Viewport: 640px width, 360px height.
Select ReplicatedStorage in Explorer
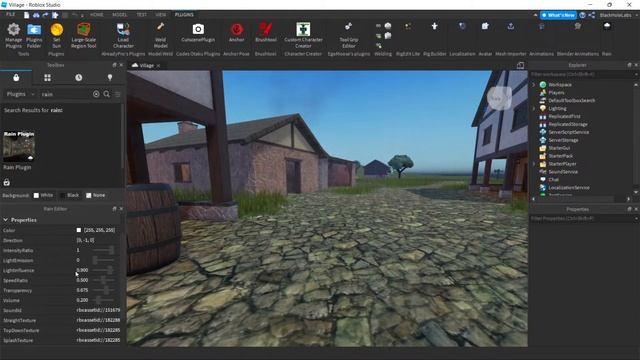coord(568,124)
